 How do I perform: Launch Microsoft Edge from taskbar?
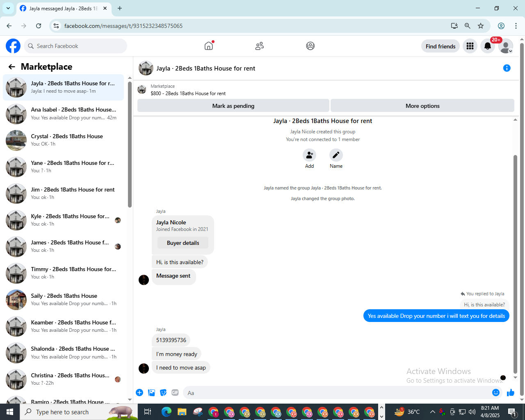167,412
